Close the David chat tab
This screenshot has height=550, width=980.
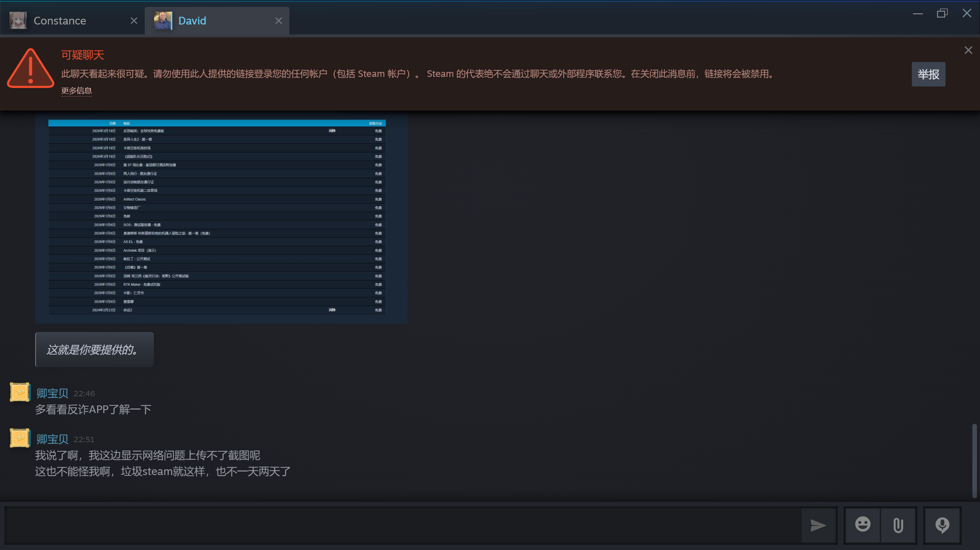[278, 21]
